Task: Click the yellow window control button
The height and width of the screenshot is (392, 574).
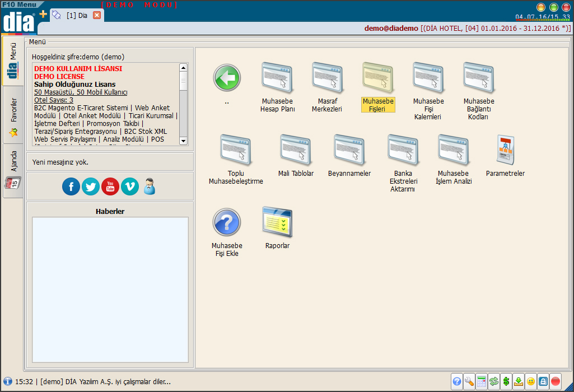Action: 541,7
